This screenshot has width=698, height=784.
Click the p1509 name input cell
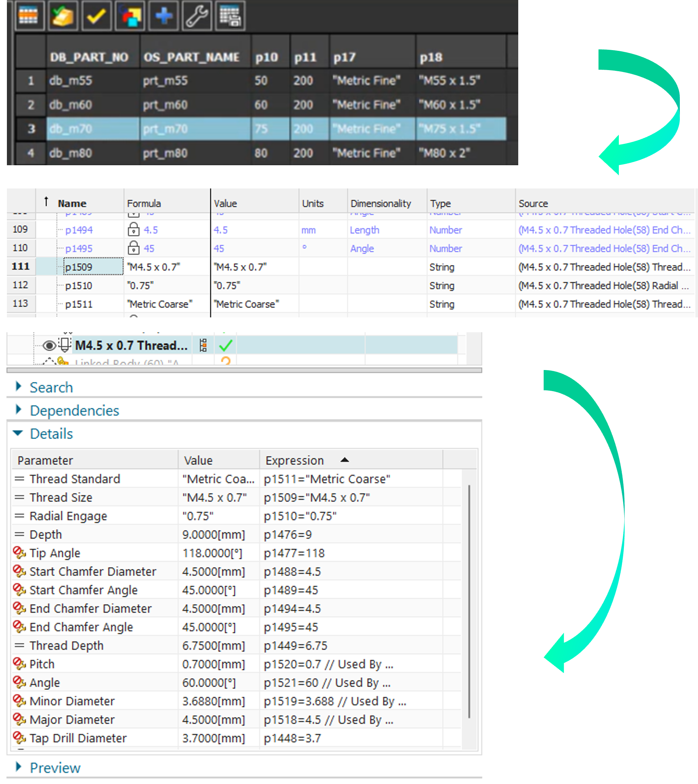(x=93, y=267)
